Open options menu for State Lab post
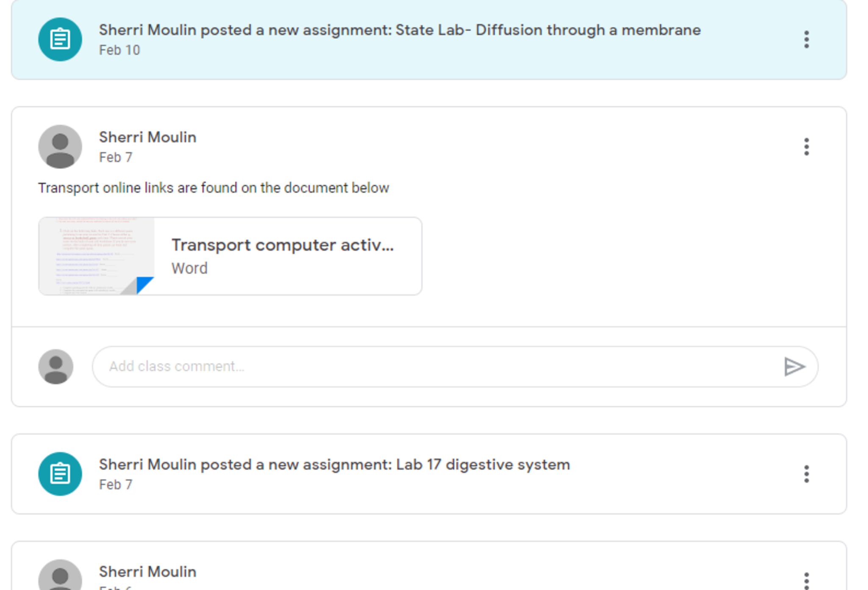This screenshot has height=590, width=868. (x=806, y=39)
